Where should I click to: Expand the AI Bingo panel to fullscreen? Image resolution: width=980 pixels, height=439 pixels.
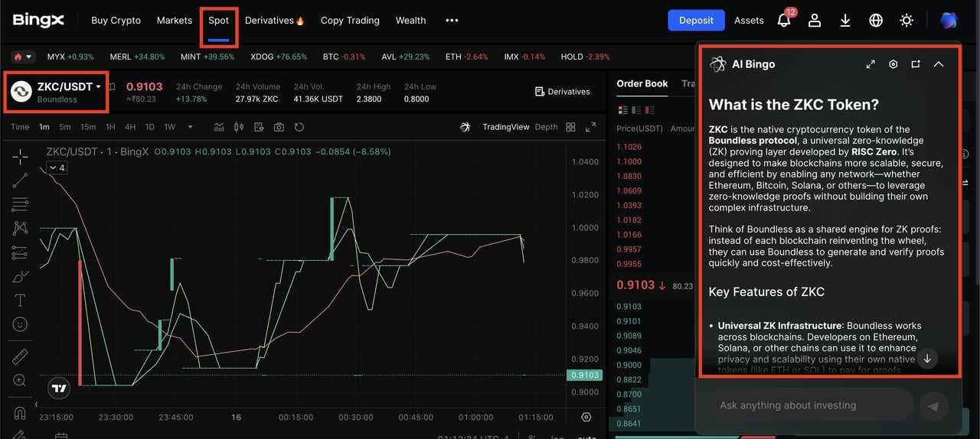click(x=871, y=64)
